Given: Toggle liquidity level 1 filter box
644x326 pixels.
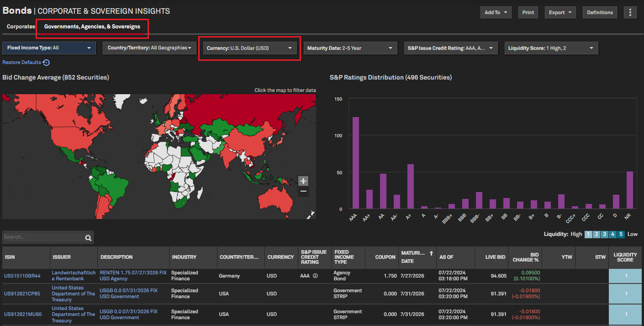Looking at the screenshot, I should (588, 234).
